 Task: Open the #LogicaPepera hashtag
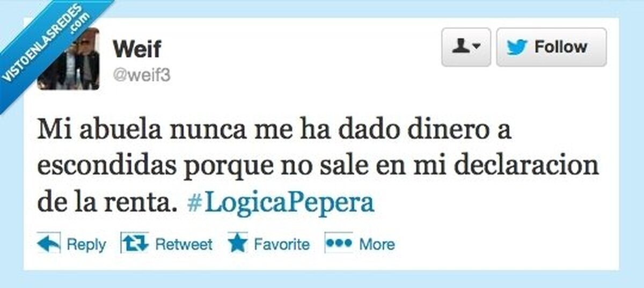click(281, 203)
